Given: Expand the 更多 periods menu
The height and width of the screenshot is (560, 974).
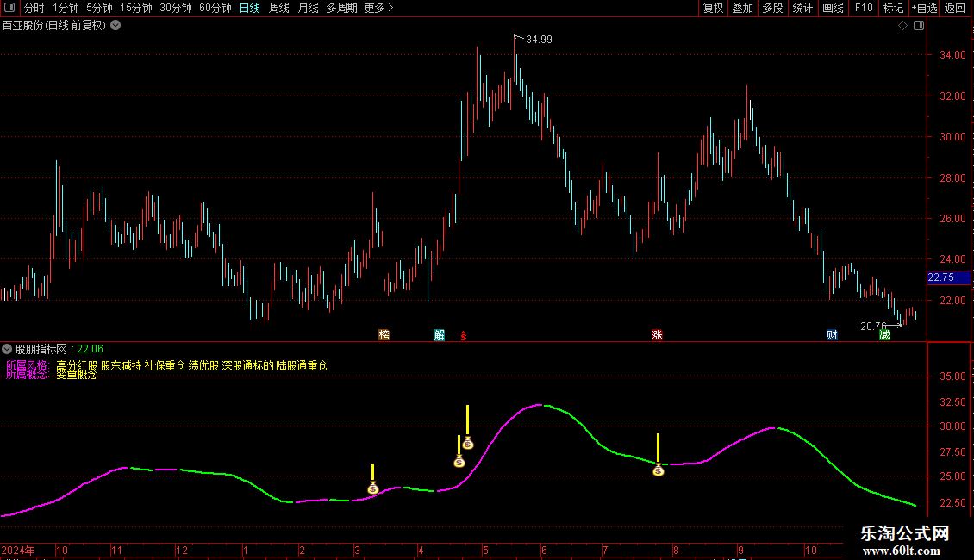Looking at the screenshot, I should click(378, 8).
